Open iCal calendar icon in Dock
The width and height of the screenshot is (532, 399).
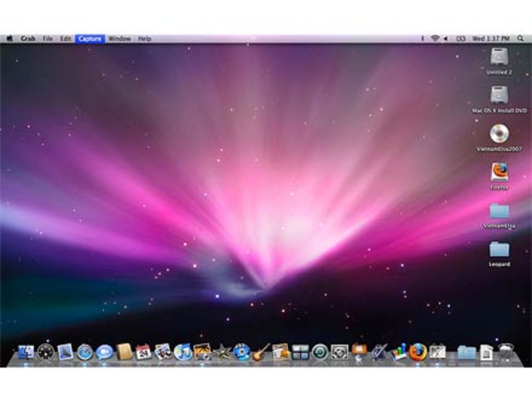[x=144, y=352]
